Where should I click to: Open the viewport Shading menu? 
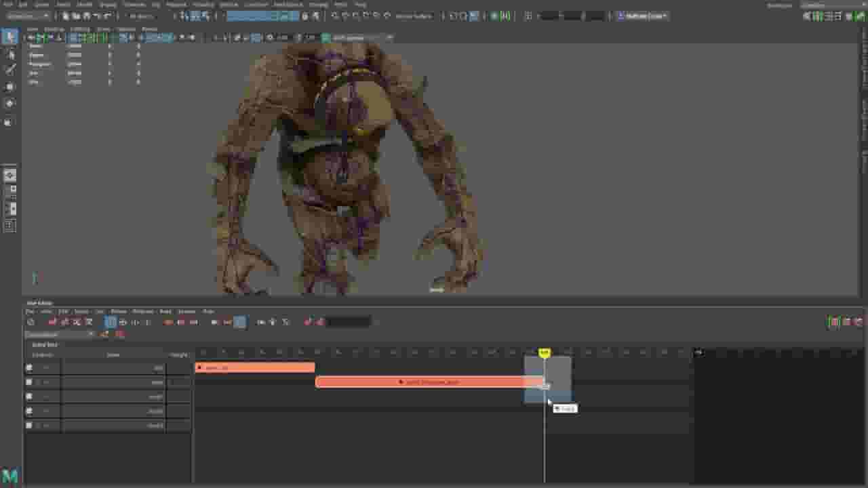pyautogui.click(x=54, y=29)
